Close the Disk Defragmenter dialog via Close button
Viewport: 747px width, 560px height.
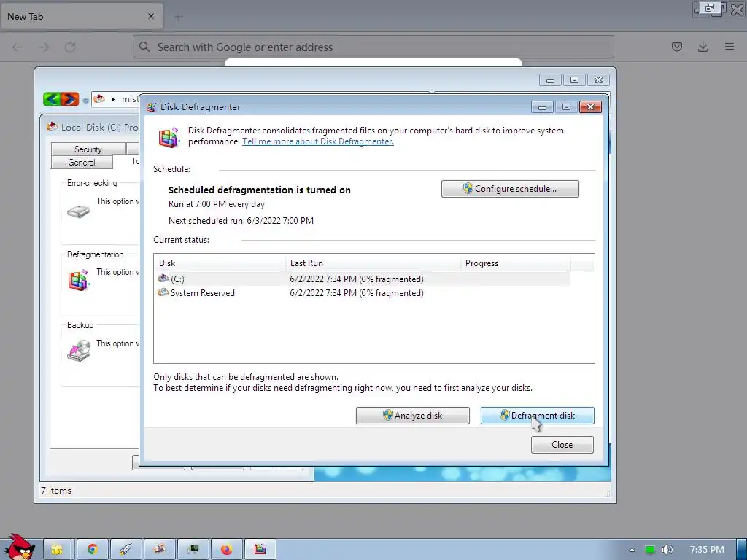click(562, 445)
